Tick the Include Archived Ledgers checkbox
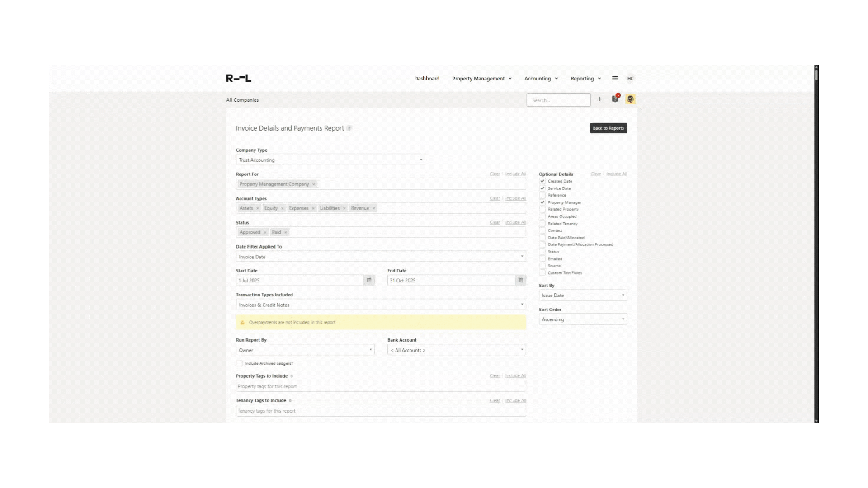 [239, 363]
